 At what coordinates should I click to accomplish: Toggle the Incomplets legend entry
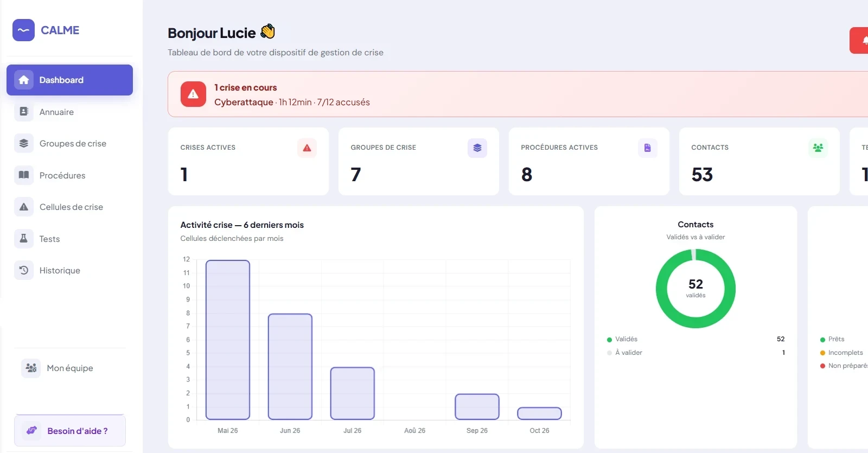841,353
